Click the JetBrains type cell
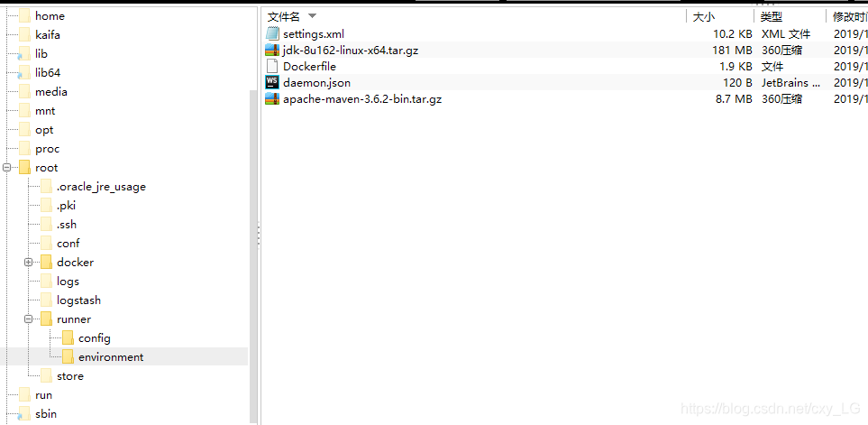 791,83
